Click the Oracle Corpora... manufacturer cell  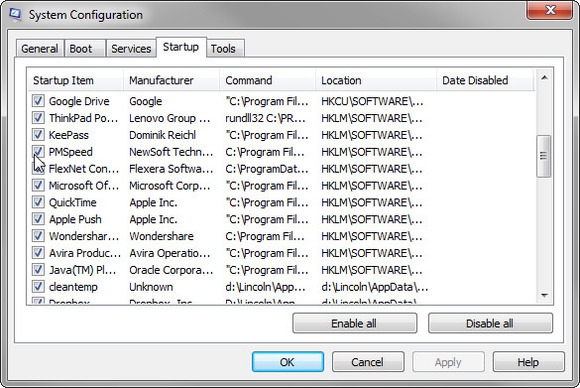[171, 270]
